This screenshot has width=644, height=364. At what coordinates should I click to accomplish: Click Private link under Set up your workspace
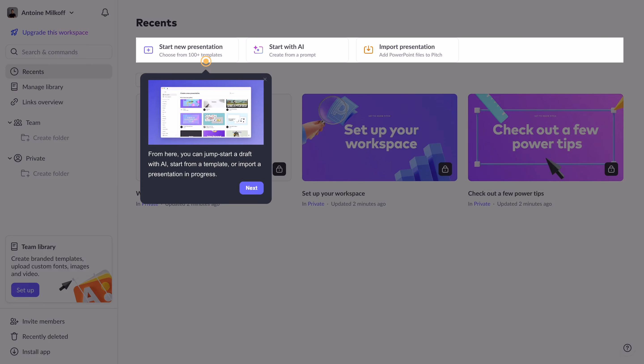point(316,204)
